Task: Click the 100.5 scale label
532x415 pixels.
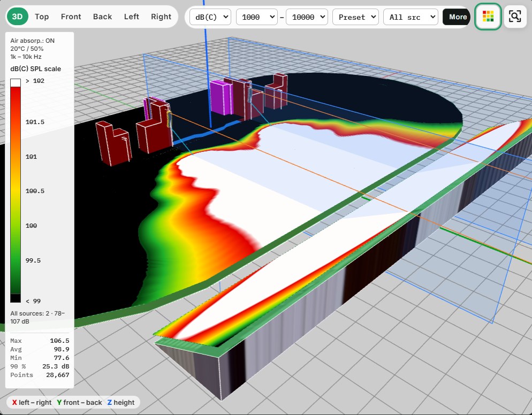Action: pyautogui.click(x=35, y=191)
